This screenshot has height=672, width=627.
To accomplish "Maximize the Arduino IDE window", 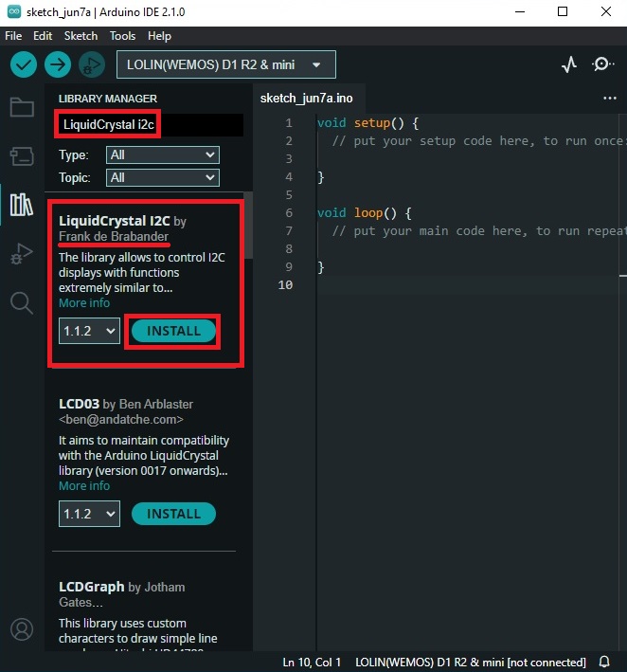I will click(563, 12).
